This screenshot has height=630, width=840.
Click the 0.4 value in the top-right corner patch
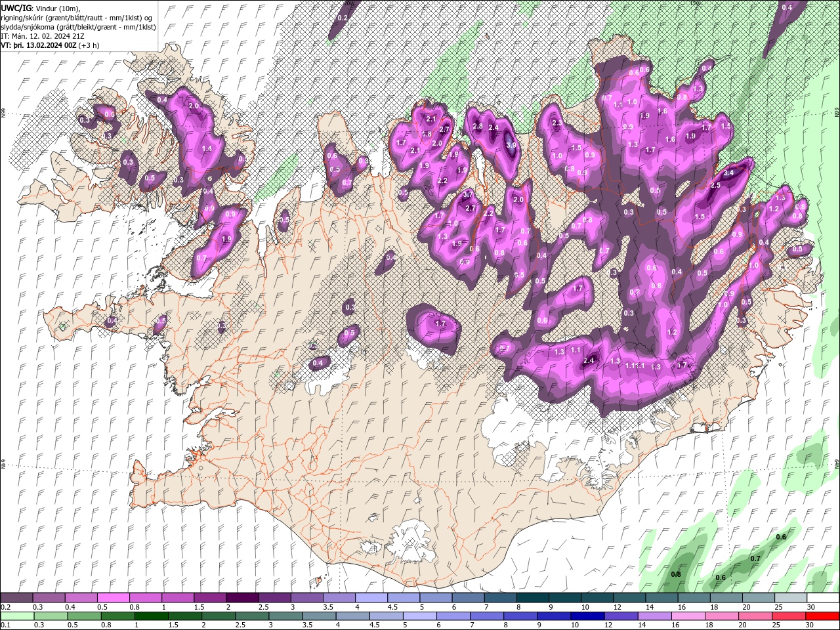pyautogui.click(x=787, y=8)
